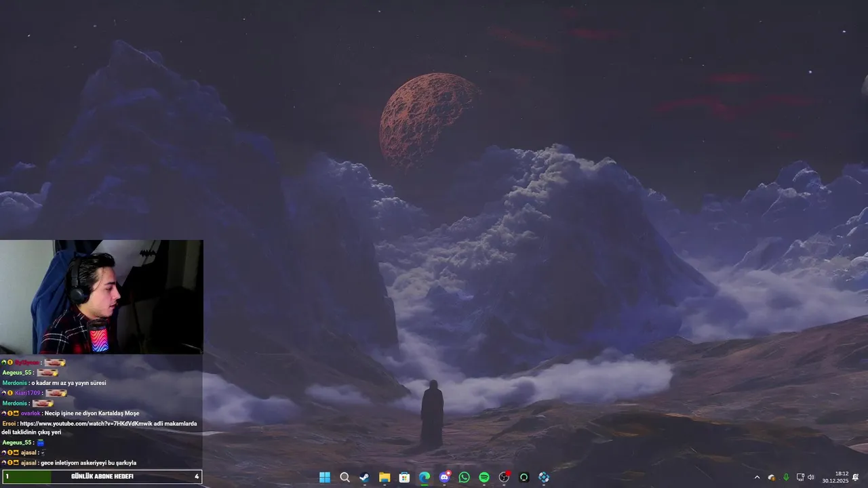
Task: Open Discord from the taskbar
Action: coord(444,477)
